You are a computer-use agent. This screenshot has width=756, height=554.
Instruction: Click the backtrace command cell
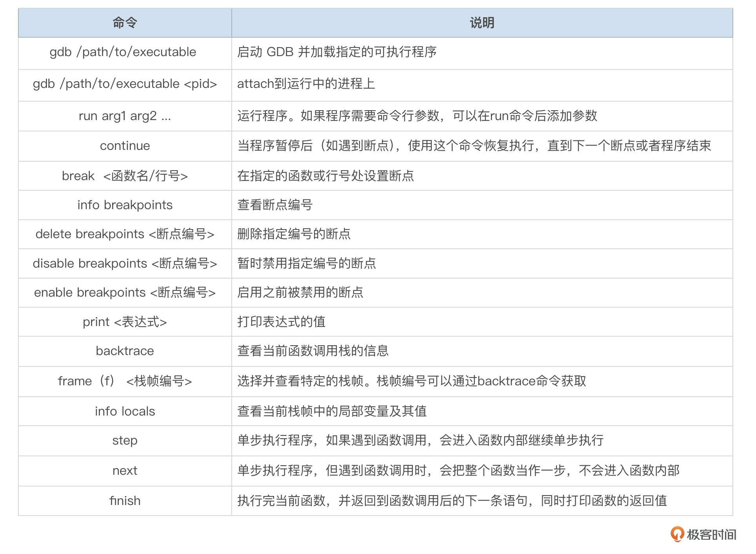click(x=125, y=351)
